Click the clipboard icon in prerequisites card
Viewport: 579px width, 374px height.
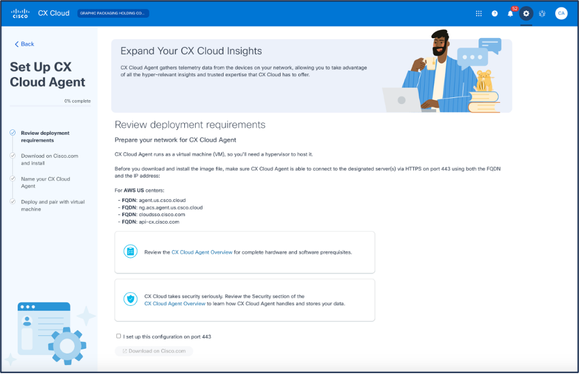point(130,251)
